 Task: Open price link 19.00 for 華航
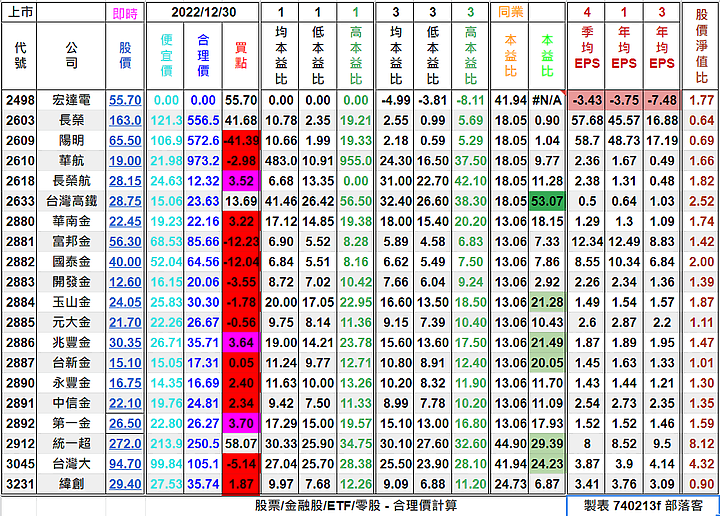coord(125,161)
